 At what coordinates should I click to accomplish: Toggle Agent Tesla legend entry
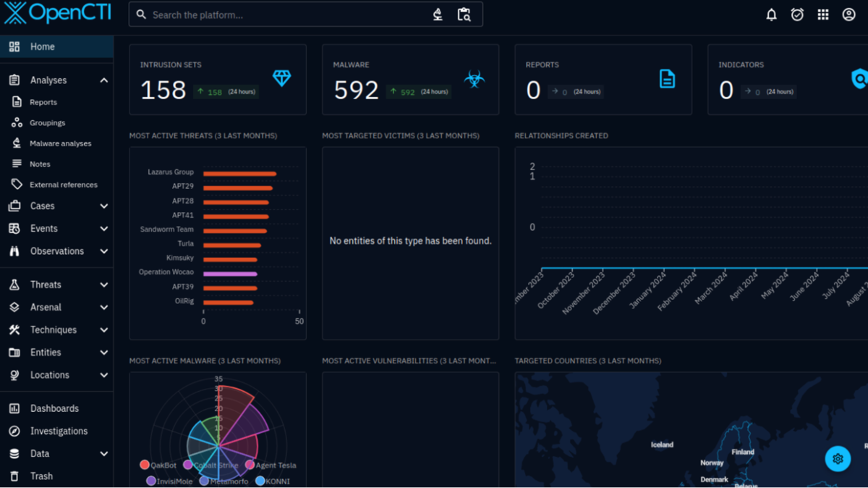point(271,465)
